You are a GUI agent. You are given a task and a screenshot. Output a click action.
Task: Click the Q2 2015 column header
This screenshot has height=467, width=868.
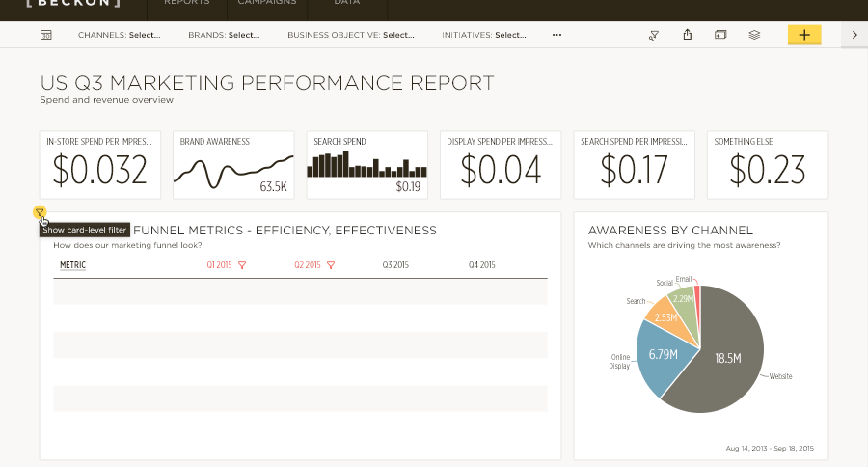coord(308,265)
